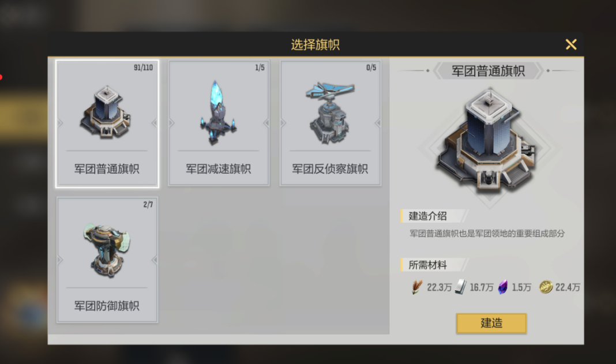Click the 2/7 count on defense banner
Viewport: 616px width, 364px height.
(148, 204)
